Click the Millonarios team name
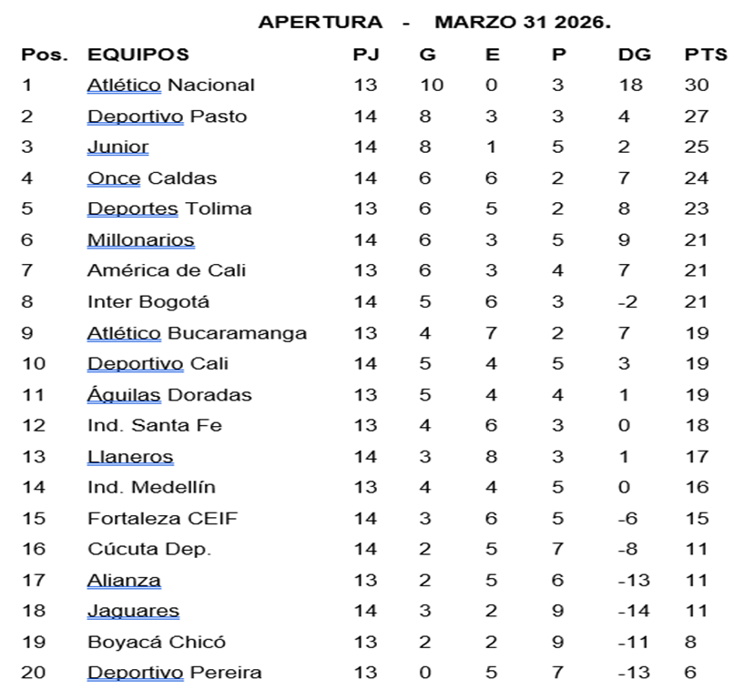Image resolution: width=744 pixels, height=700 pixels. 140,240
